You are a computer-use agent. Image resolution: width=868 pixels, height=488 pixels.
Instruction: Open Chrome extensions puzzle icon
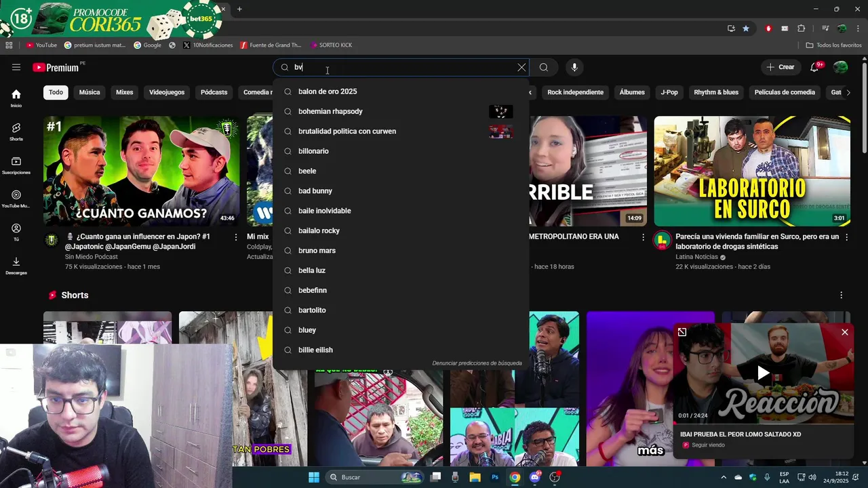coord(802,28)
